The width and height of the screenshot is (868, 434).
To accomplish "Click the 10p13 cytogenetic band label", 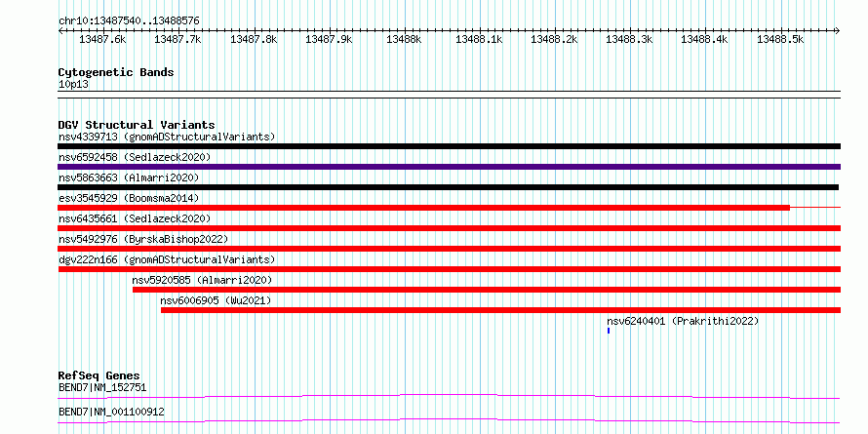I will pyautogui.click(x=73, y=85).
